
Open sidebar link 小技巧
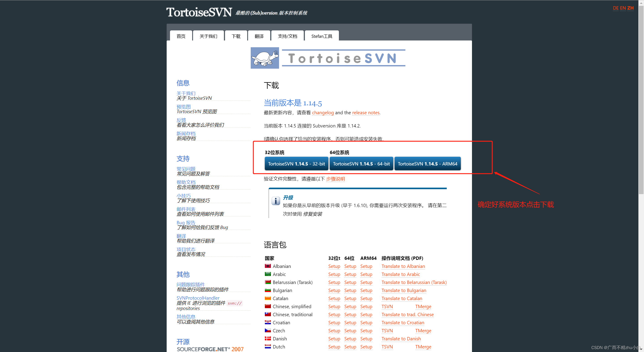(x=183, y=195)
